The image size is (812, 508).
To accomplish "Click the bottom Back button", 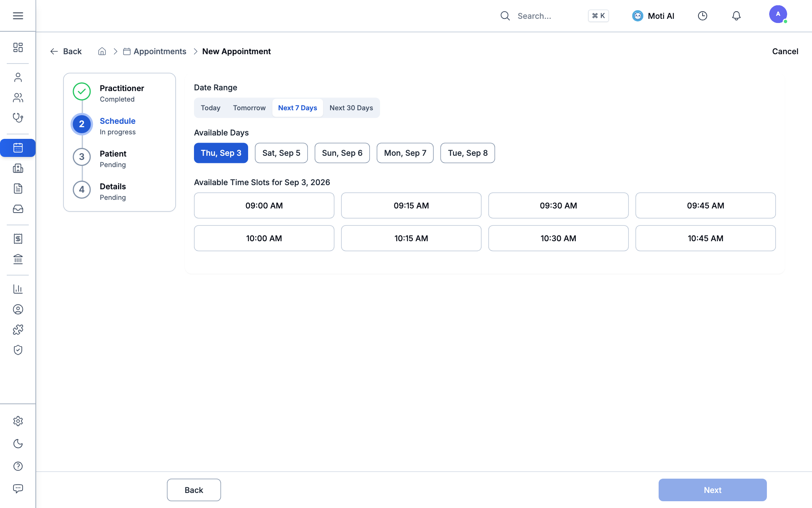I will 194,490.
